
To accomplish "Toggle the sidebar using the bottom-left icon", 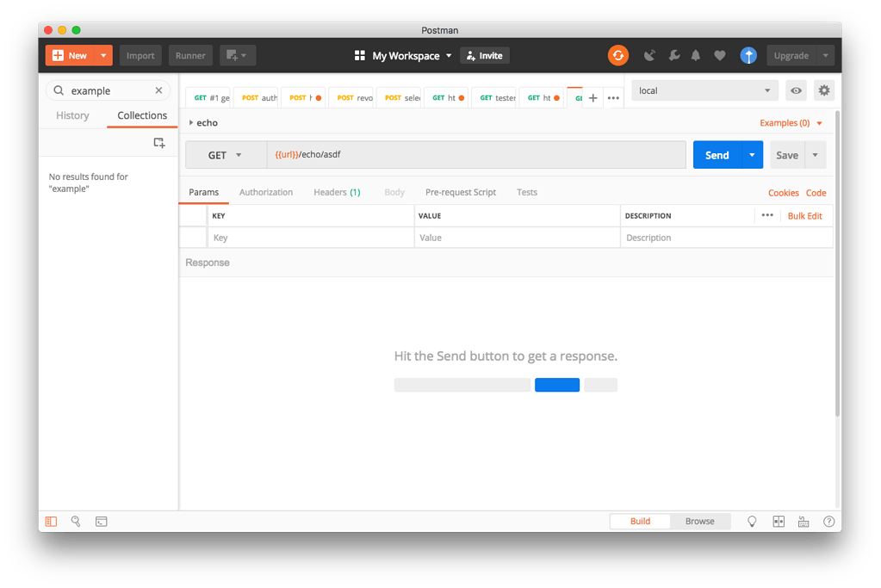I will click(x=51, y=522).
